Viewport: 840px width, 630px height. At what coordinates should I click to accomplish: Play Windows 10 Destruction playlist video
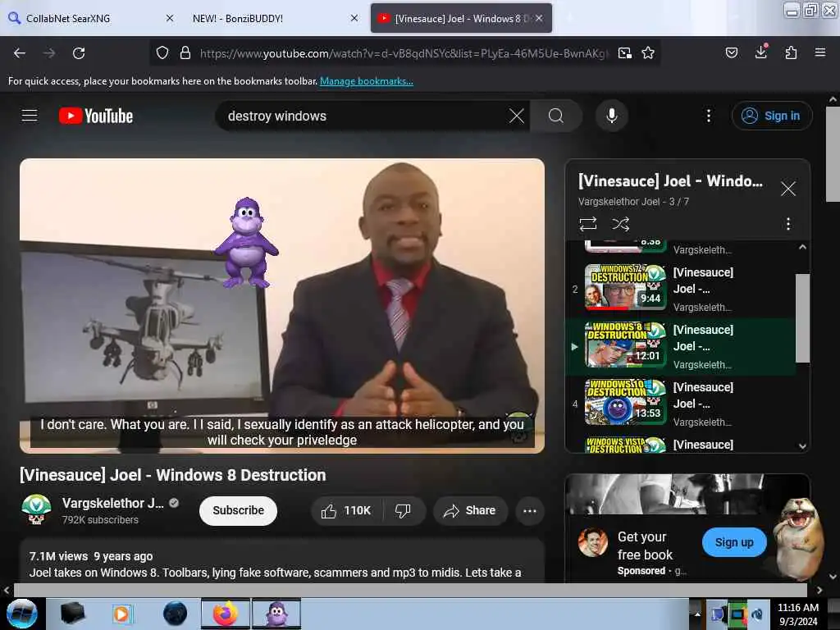click(x=680, y=404)
